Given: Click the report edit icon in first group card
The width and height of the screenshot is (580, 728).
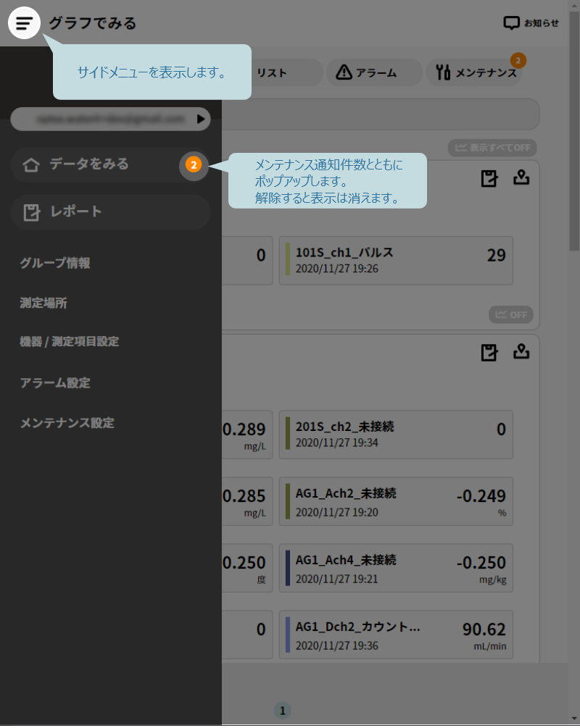Looking at the screenshot, I should pyautogui.click(x=489, y=178).
